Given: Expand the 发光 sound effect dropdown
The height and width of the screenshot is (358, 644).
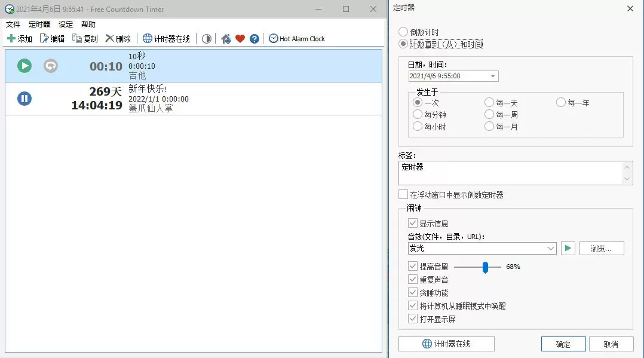Looking at the screenshot, I should point(551,248).
